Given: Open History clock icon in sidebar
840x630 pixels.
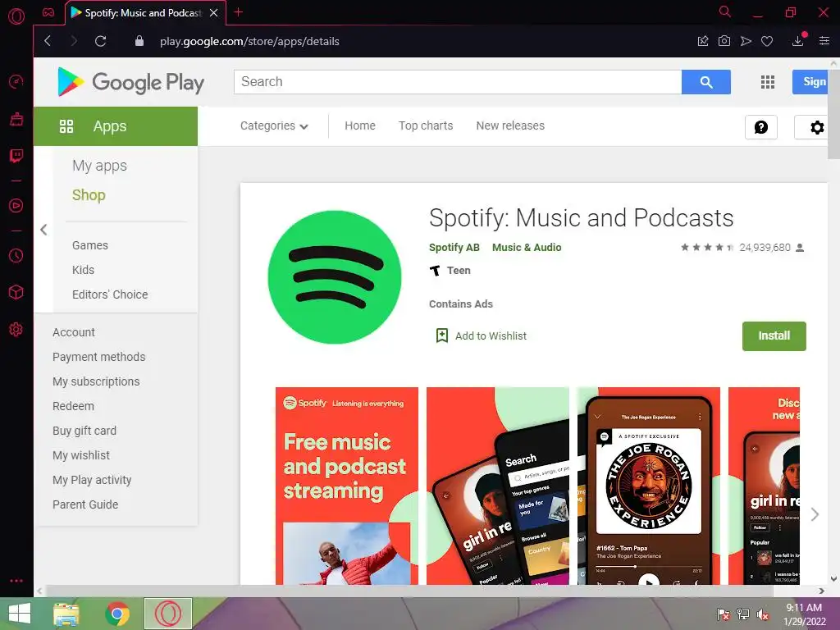Looking at the screenshot, I should tap(16, 256).
